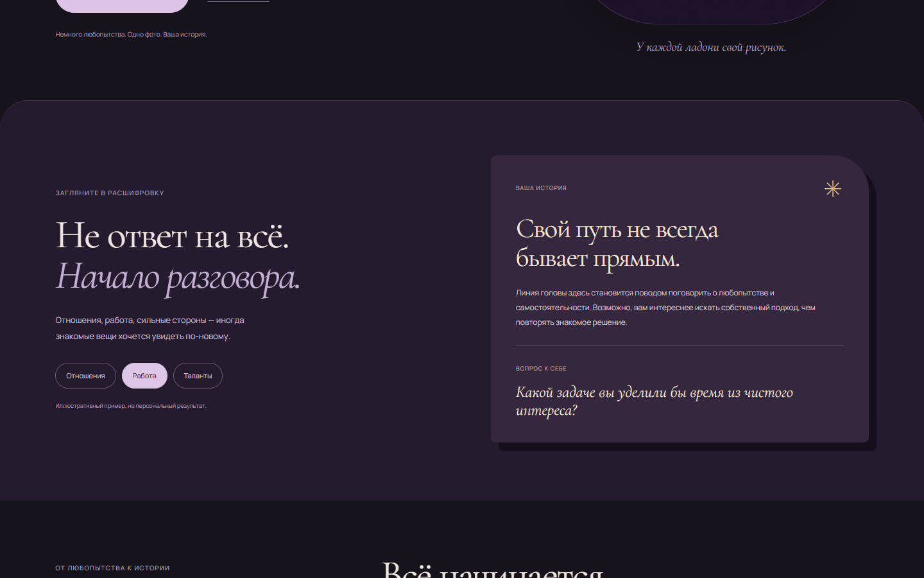This screenshot has height=578, width=924.
Task: Click the card title 'Свой путь не всегда бывает прямым.'
Action: click(617, 243)
